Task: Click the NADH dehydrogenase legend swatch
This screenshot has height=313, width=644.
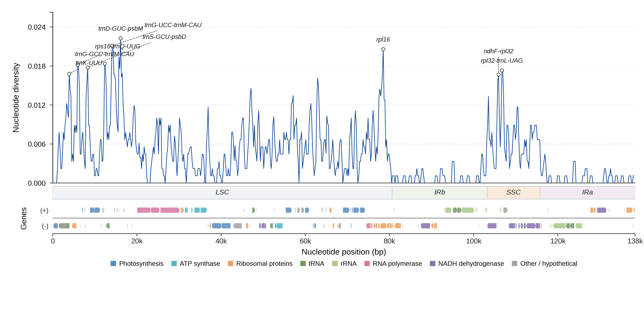Action: 433,264
